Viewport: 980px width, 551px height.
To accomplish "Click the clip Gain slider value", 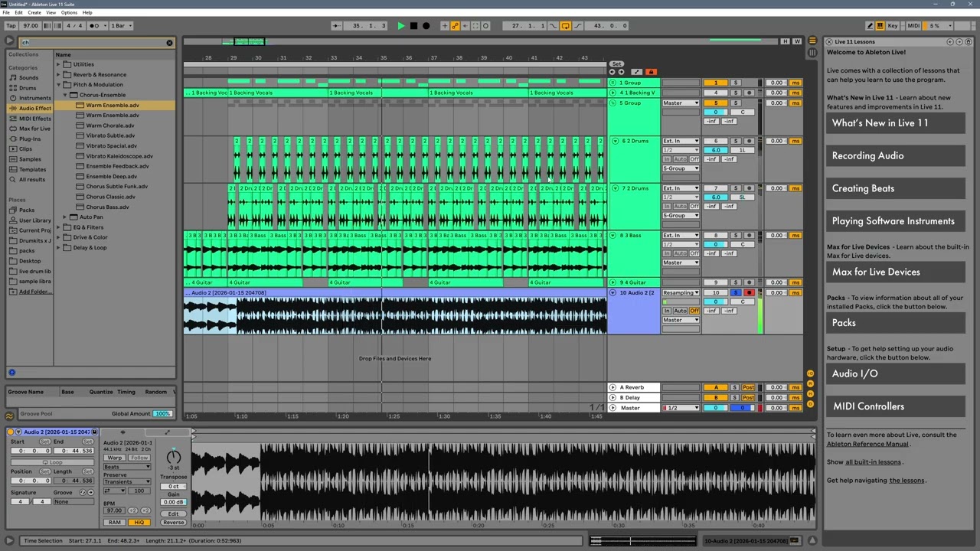I will click(174, 503).
